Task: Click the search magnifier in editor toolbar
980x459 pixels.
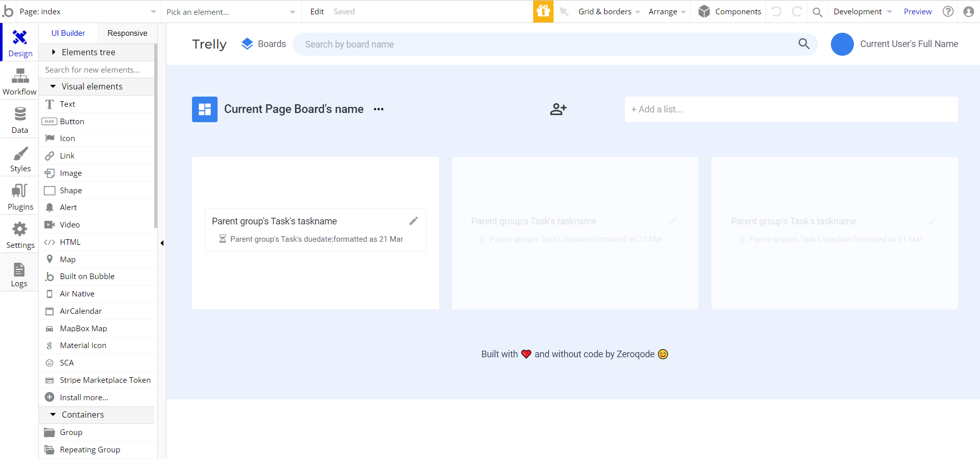Action: tap(817, 12)
